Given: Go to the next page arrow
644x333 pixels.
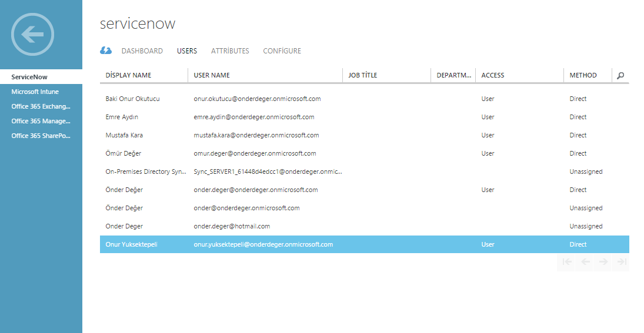Looking at the screenshot, I should [603, 262].
